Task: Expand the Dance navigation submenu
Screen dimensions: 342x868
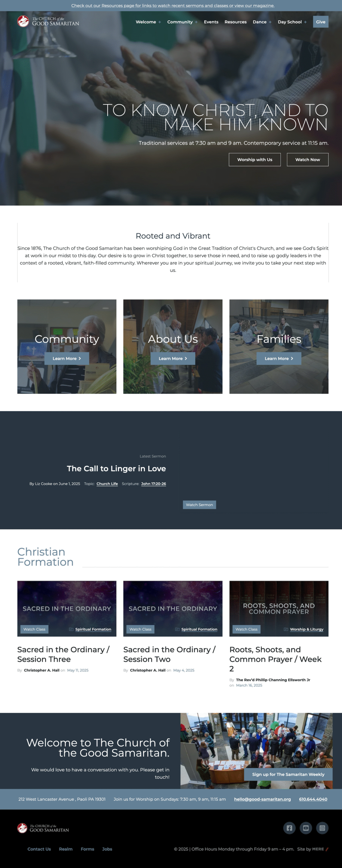Action: [270, 22]
